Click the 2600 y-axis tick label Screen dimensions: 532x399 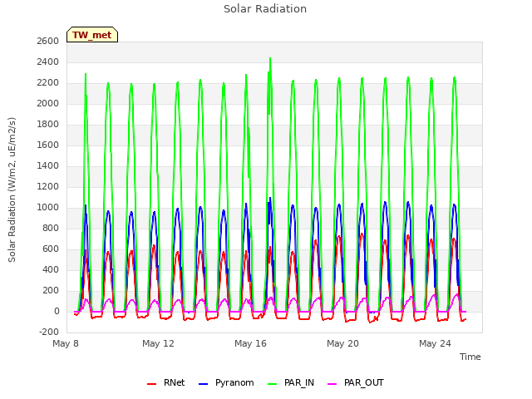click(48, 41)
